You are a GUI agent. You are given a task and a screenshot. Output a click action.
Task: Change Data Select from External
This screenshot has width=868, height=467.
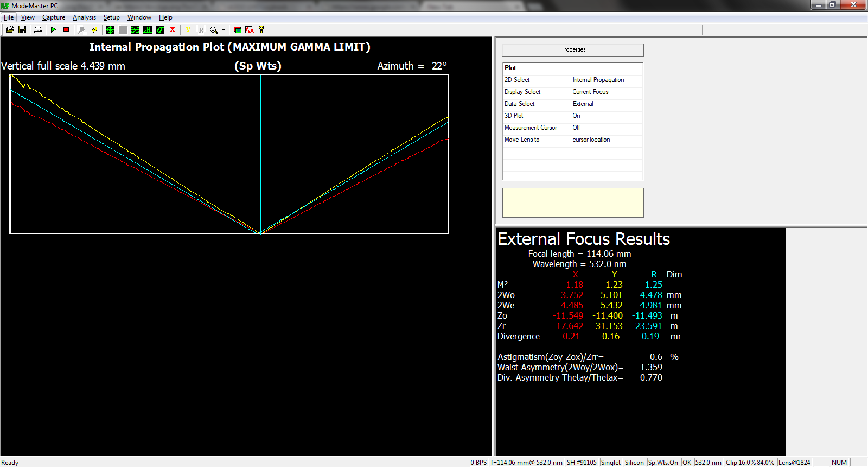point(583,104)
